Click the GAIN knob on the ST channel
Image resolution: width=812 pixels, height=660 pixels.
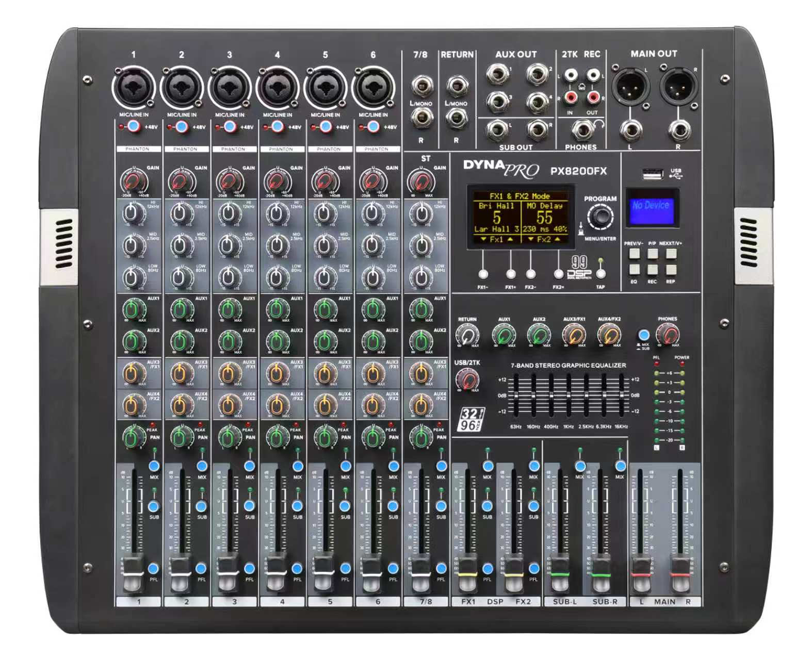tap(421, 181)
